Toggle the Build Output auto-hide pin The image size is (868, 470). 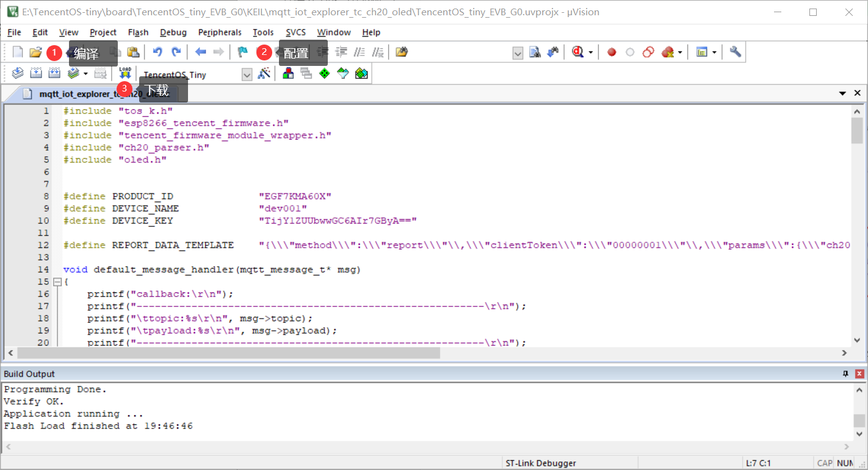(x=846, y=374)
